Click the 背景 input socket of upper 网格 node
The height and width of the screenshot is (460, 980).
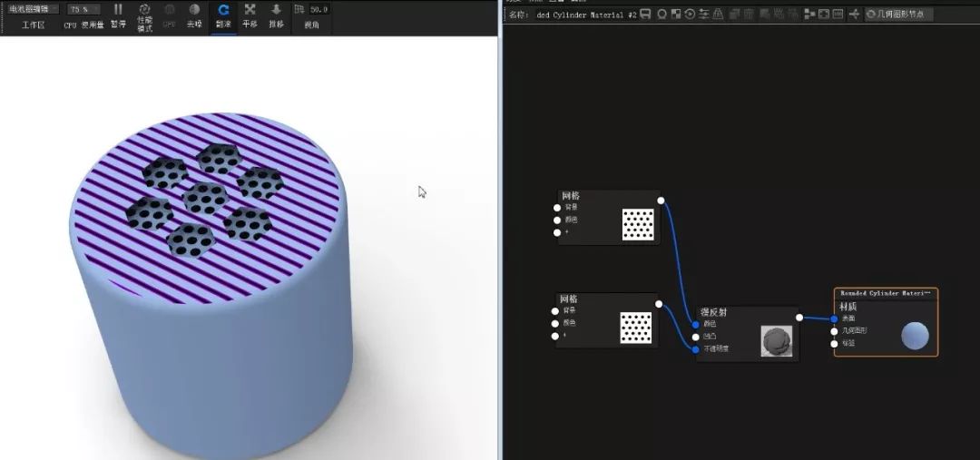pos(557,208)
